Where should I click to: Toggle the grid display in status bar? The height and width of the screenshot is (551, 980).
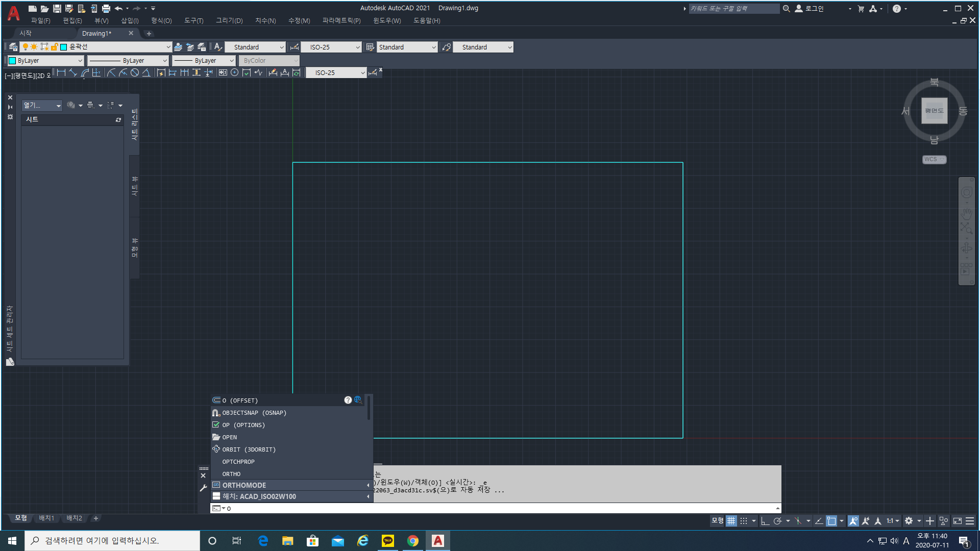tap(731, 521)
